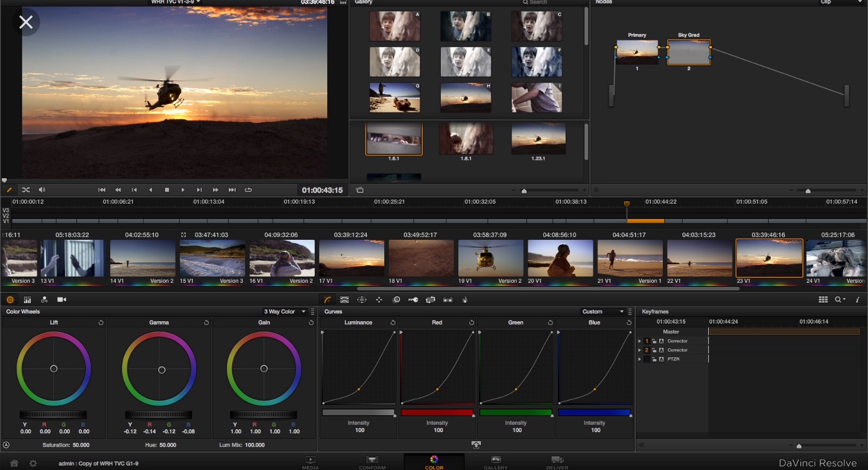Select the Sky Grad node in the graph
The height and width of the screenshot is (470, 868).
coord(689,51)
